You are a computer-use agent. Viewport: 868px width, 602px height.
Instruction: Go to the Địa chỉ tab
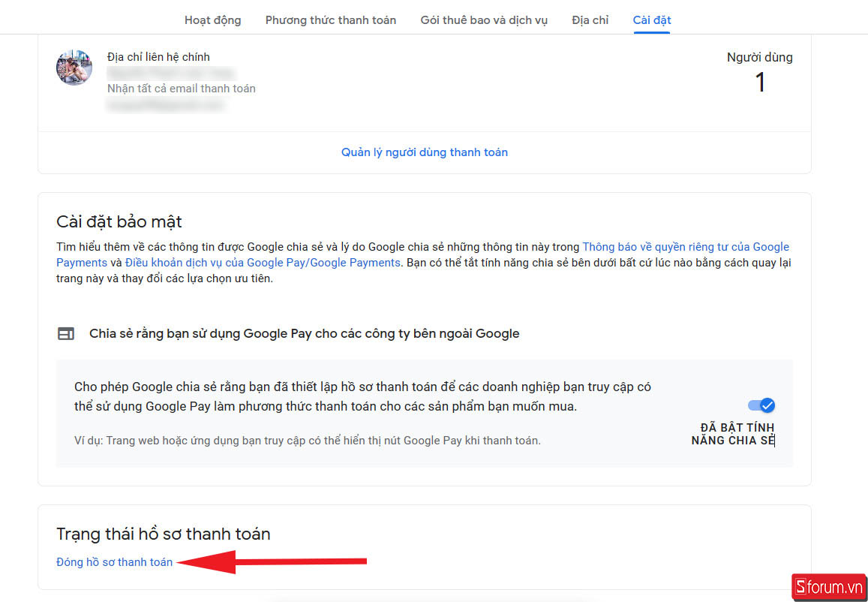[590, 20]
